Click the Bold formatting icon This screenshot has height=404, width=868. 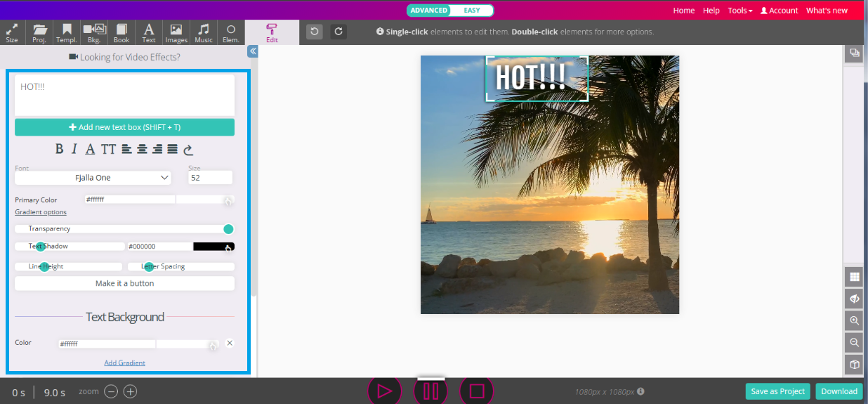coord(60,149)
